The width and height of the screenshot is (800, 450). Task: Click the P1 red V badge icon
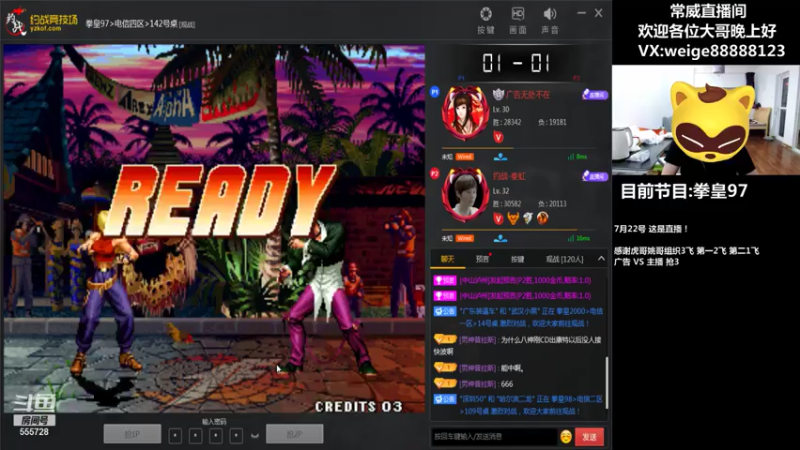[x=498, y=137]
